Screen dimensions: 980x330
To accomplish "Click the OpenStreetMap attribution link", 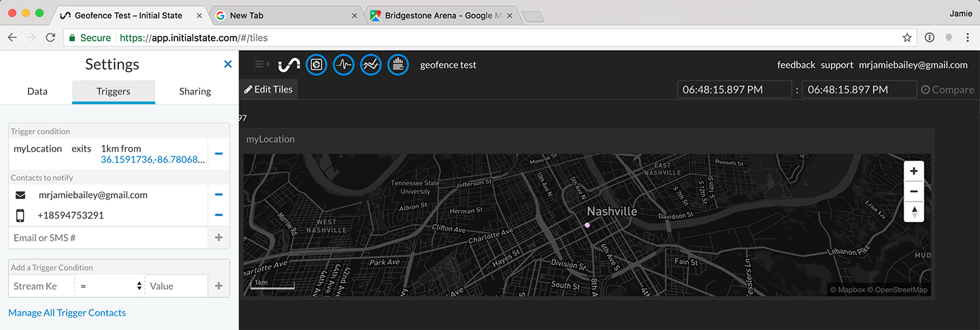I will coord(897,290).
